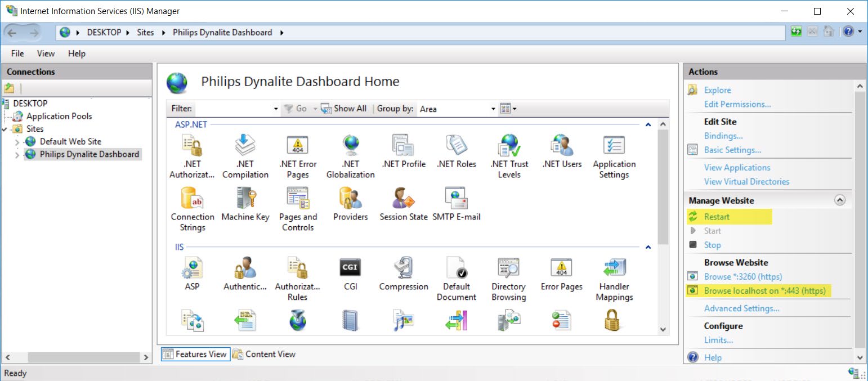The image size is (868, 381).
Task: Open the Default Document icon
Action: pyautogui.click(x=456, y=268)
